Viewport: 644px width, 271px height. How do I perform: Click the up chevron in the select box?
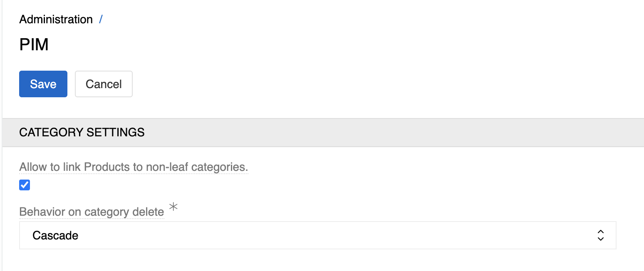point(600,232)
